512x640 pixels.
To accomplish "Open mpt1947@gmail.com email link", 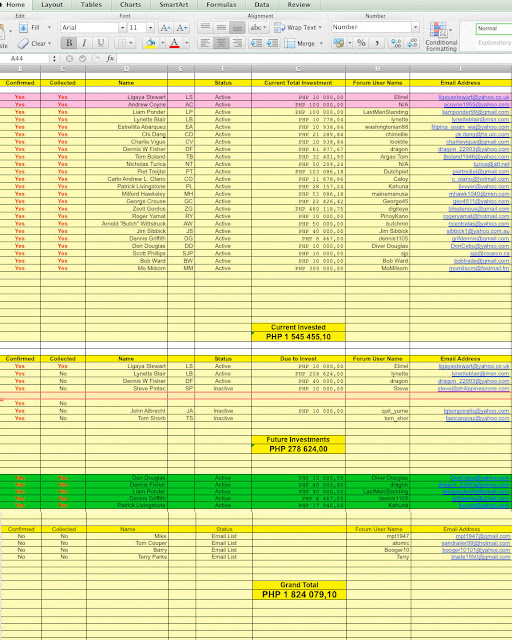I will coord(483,536).
